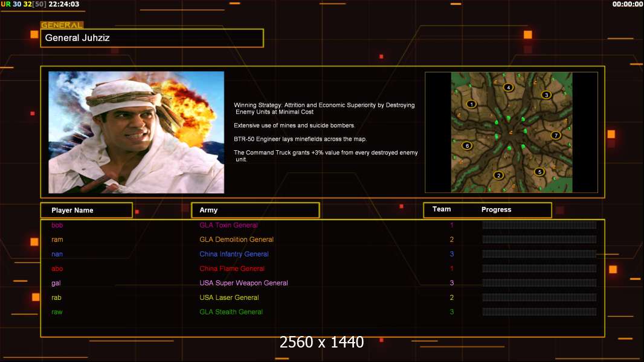The width and height of the screenshot is (644, 362).
Task: Click start position 2 on the map
Action: pyautogui.click(x=498, y=176)
